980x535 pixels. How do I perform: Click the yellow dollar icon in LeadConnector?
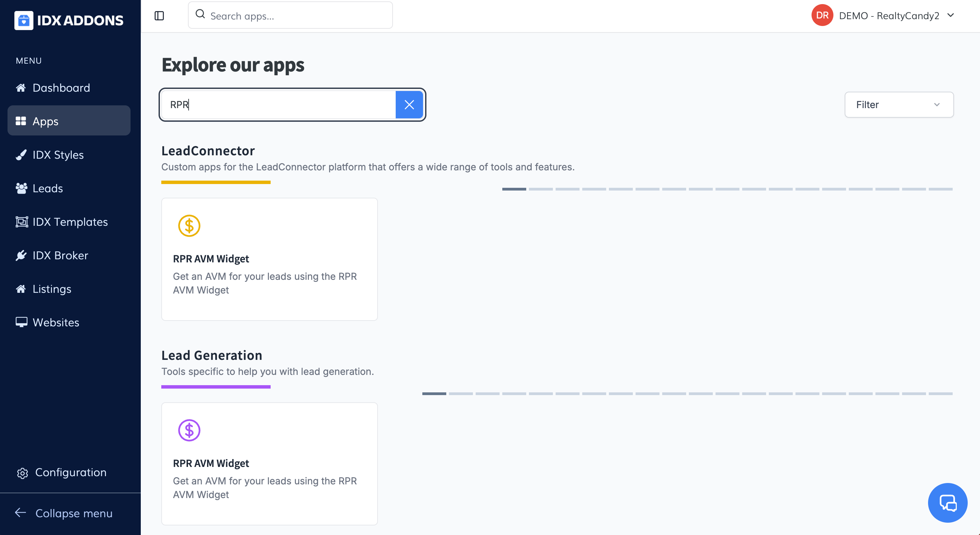pos(189,226)
